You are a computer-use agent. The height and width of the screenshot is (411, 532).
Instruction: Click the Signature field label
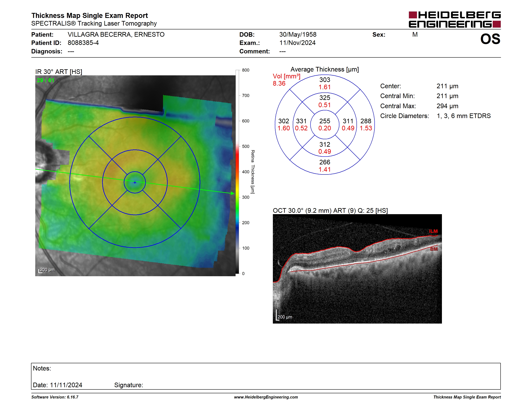(129, 385)
